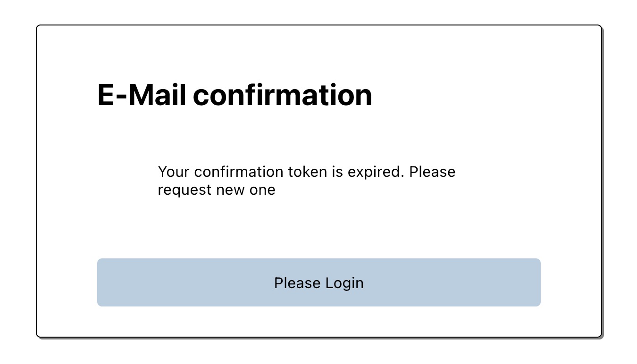Click the word "confirmation" in the heading
The height and width of the screenshot is (364, 637).
click(283, 95)
